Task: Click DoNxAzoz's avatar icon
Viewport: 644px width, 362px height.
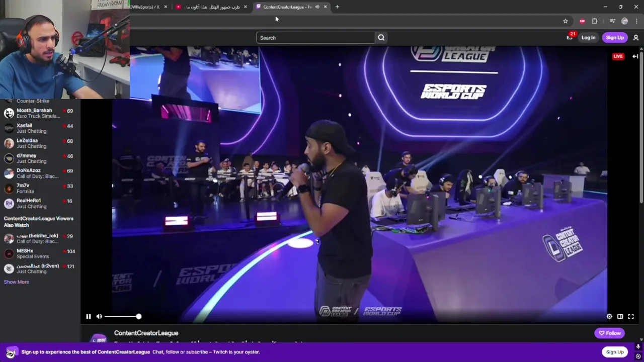Action: pos(9,173)
